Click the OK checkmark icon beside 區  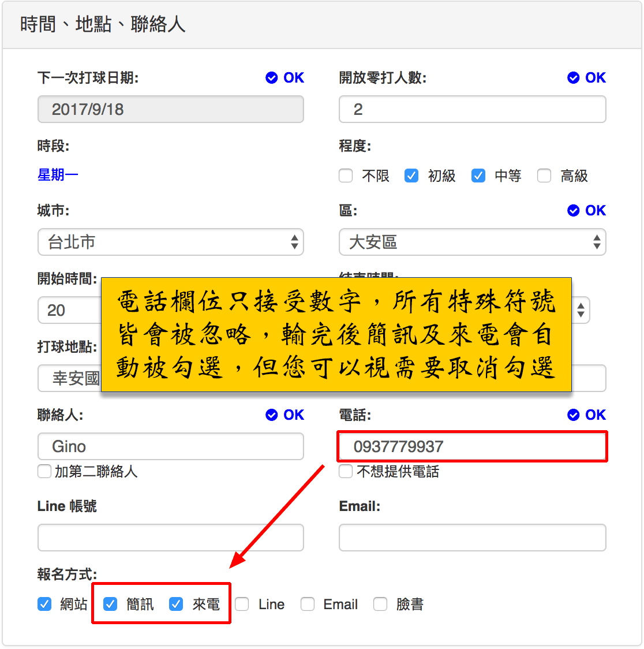573,211
